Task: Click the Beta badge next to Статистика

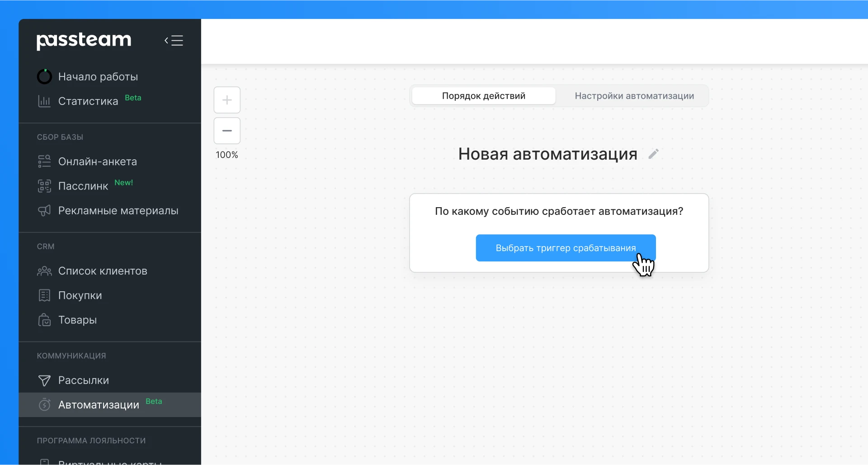Action: pyautogui.click(x=133, y=98)
